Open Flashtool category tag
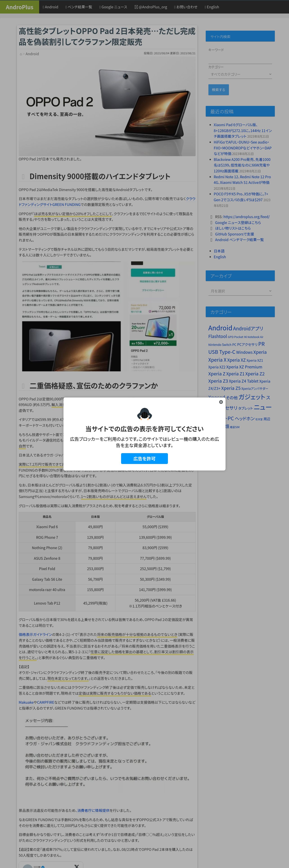Viewport: 289px width, 868px height. tap(217, 336)
